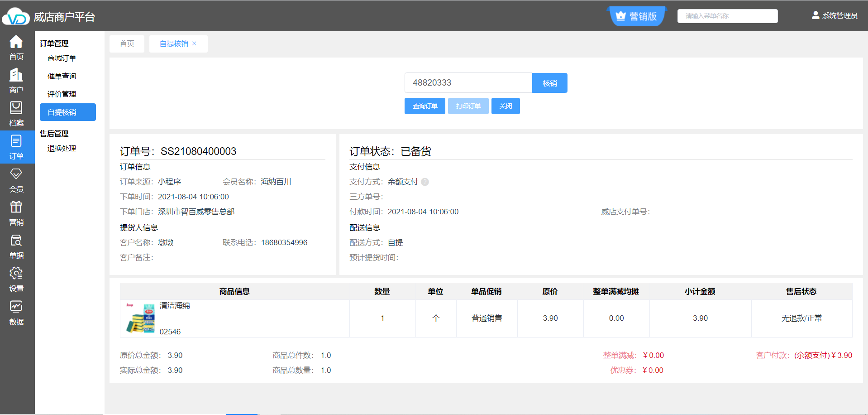Close the 自提核销 tab

point(195,43)
